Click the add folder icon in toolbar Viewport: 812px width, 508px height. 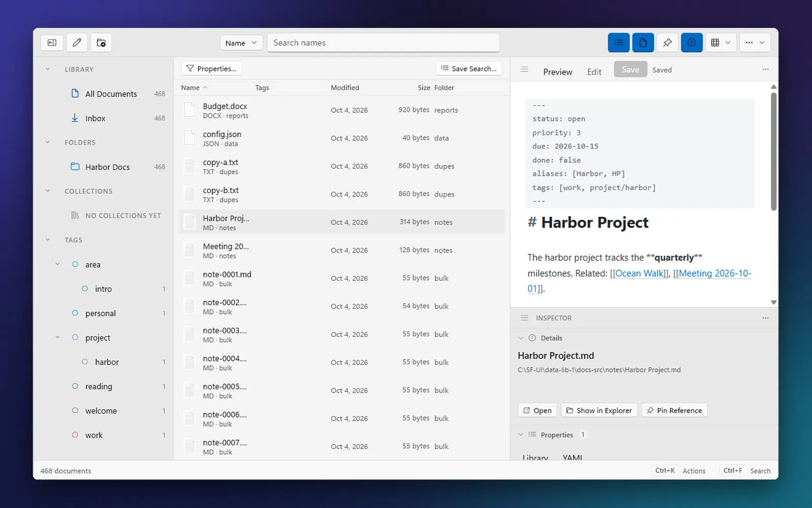pos(101,43)
